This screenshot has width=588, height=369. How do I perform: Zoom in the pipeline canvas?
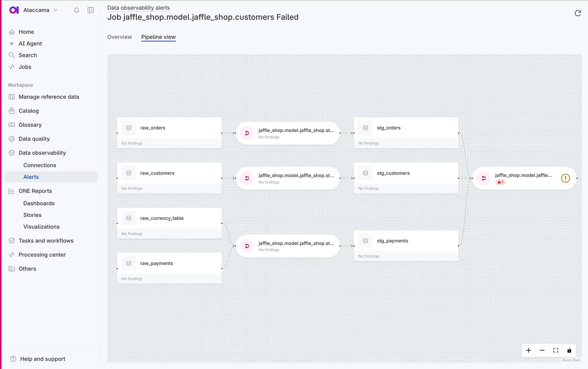pyautogui.click(x=528, y=350)
